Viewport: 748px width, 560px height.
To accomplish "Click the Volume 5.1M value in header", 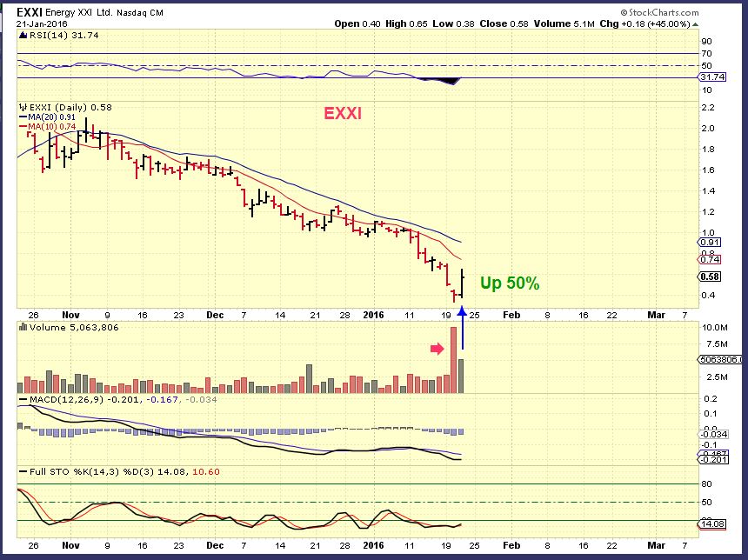I will (x=564, y=23).
